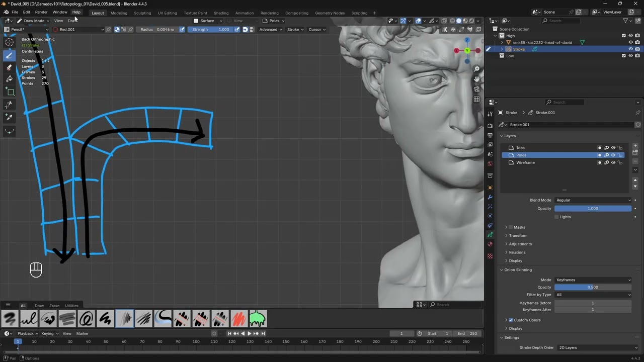
Task: Select the green airbrush brush thumbnail
Action: pos(257,318)
